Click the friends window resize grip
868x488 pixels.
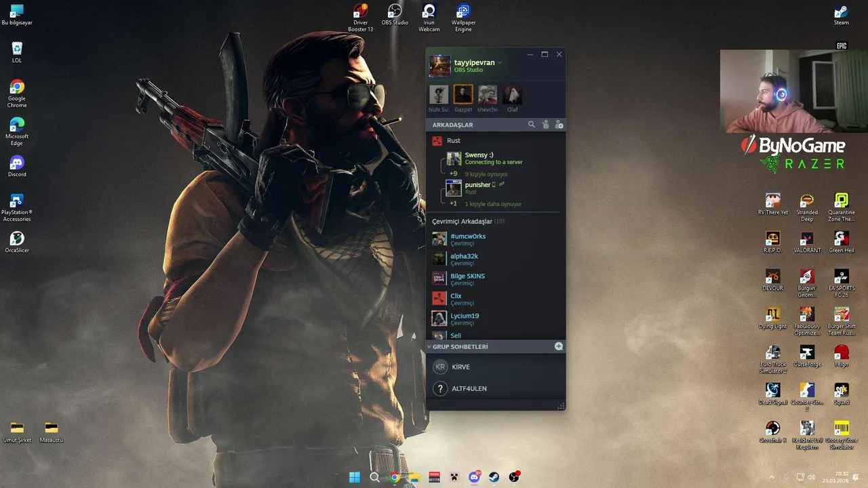(561, 406)
